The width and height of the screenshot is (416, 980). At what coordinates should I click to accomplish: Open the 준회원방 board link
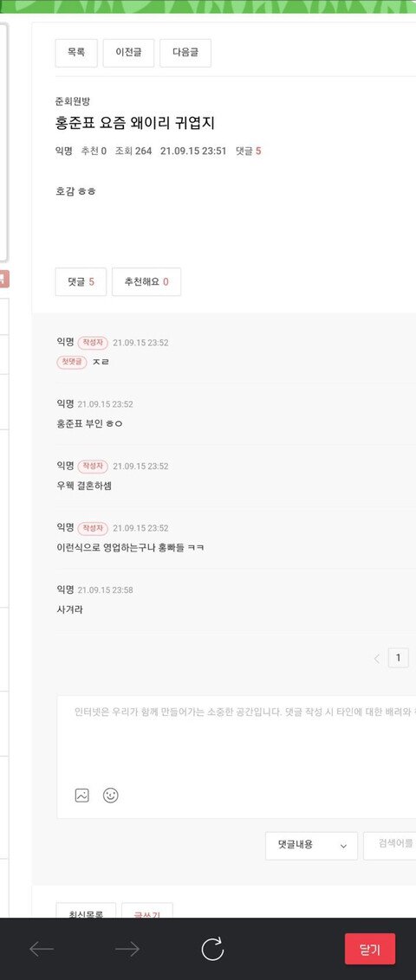(73, 101)
